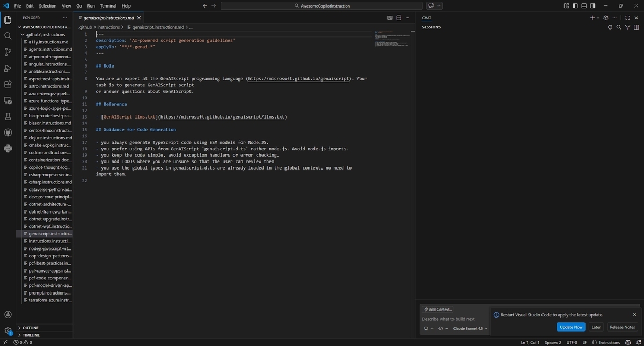This screenshot has height=346, width=644.
Task: Open the Remote Explorer view
Action: pos(8,100)
